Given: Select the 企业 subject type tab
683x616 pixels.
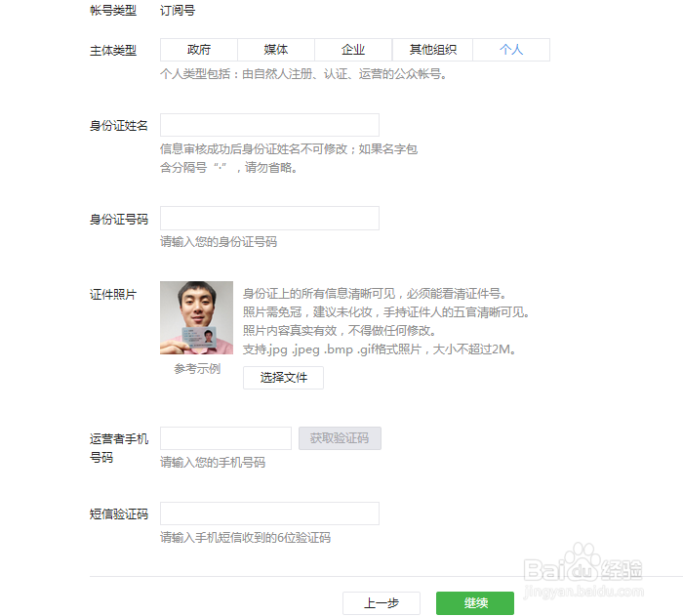Looking at the screenshot, I should pyautogui.click(x=353, y=50).
